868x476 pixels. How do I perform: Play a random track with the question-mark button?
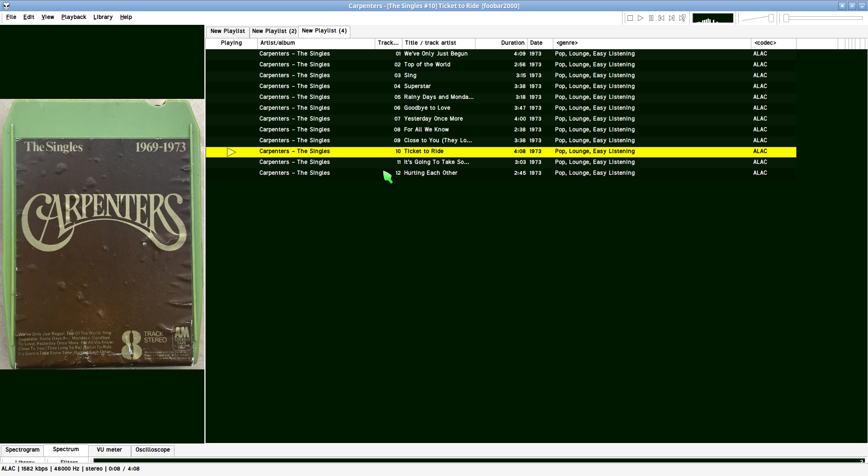[x=683, y=18]
